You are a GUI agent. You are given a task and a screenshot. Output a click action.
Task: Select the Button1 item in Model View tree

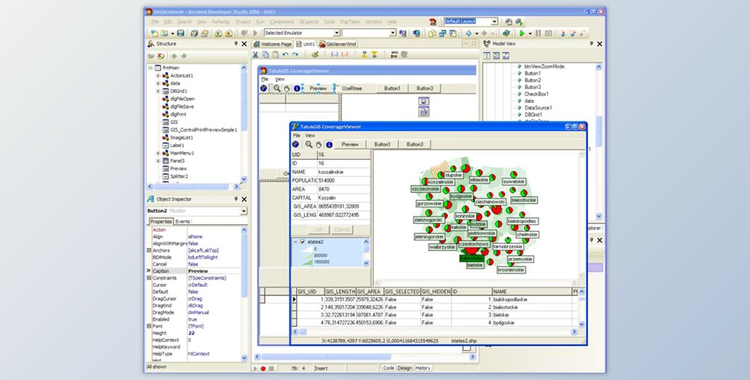[x=532, y=74]
